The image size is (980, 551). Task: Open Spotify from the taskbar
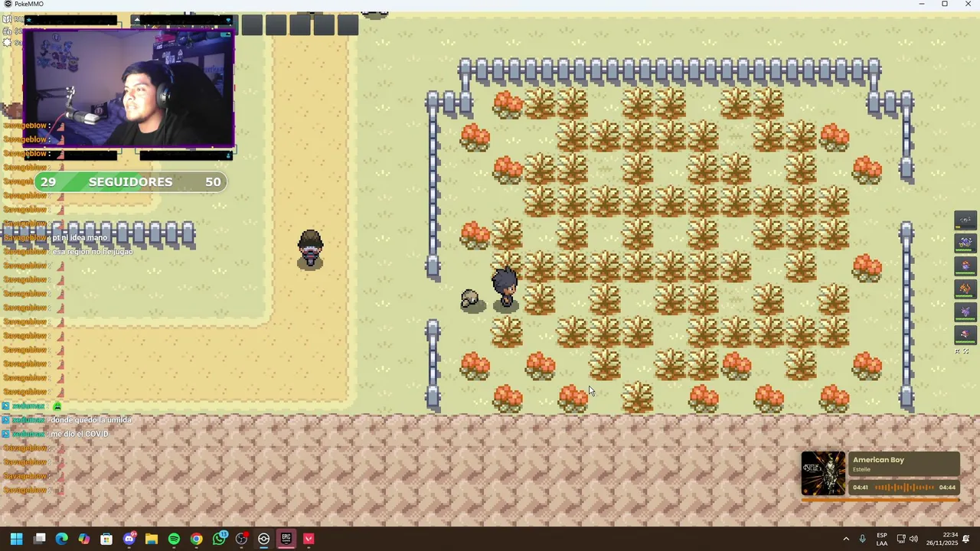tap(174, 539)
